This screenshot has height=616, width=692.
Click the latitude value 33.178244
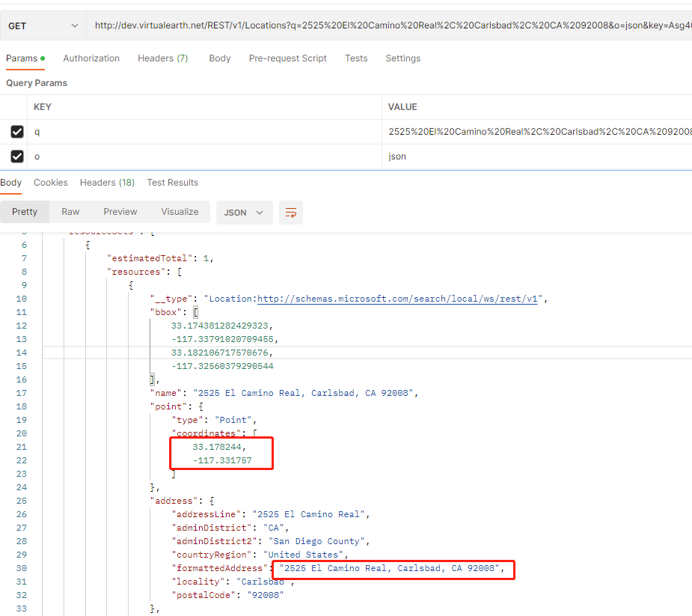coord(217,447)
